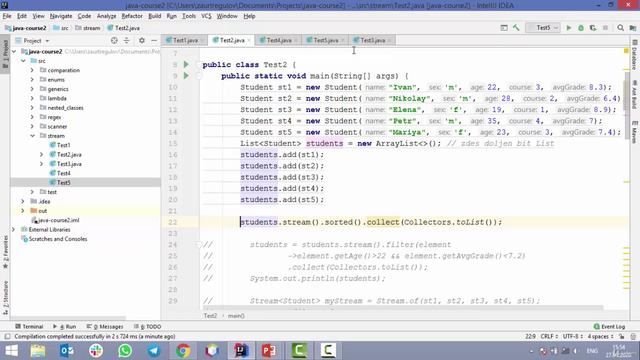Collapse the java-course2 project root
This screenshot has width=640, height=360.
(x=14, y=51)
